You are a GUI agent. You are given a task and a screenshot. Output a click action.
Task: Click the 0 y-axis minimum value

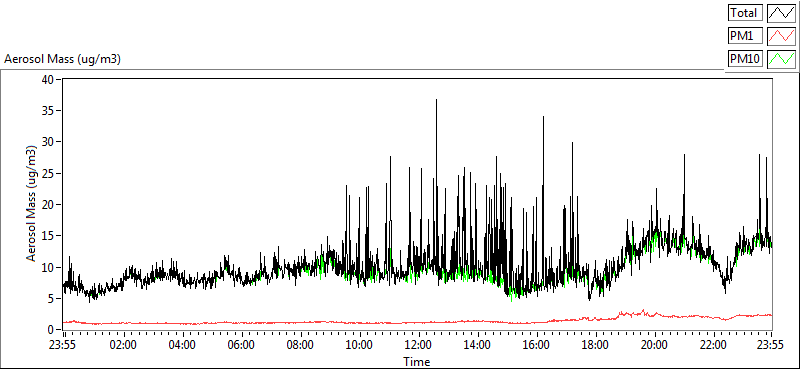pyautogui.click(x=52, y=330)
